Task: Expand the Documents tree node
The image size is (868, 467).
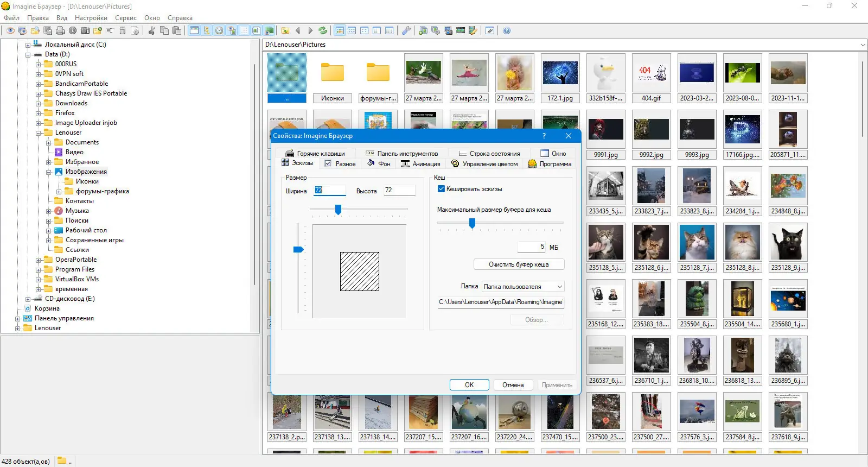Action: 48,143
